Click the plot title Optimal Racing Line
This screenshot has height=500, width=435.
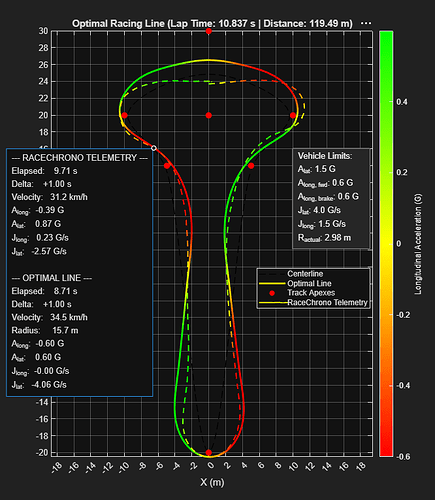tap(212, 24)
